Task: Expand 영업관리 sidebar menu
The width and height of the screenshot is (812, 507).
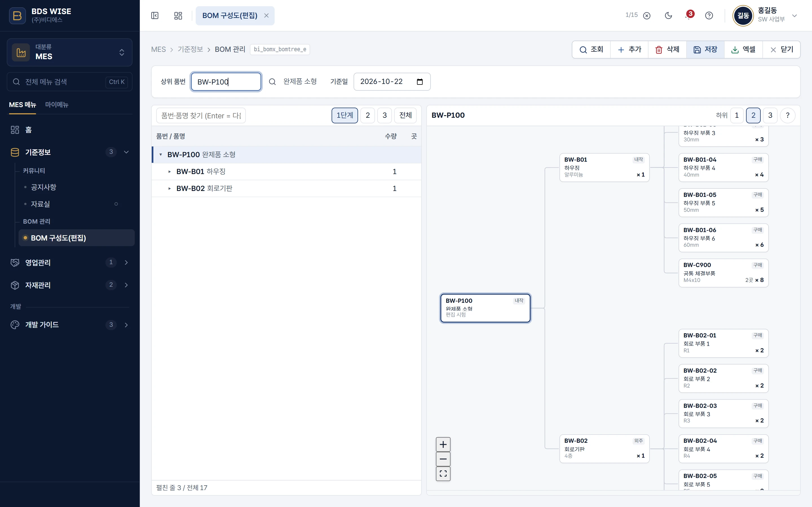Action: (69, 263)
